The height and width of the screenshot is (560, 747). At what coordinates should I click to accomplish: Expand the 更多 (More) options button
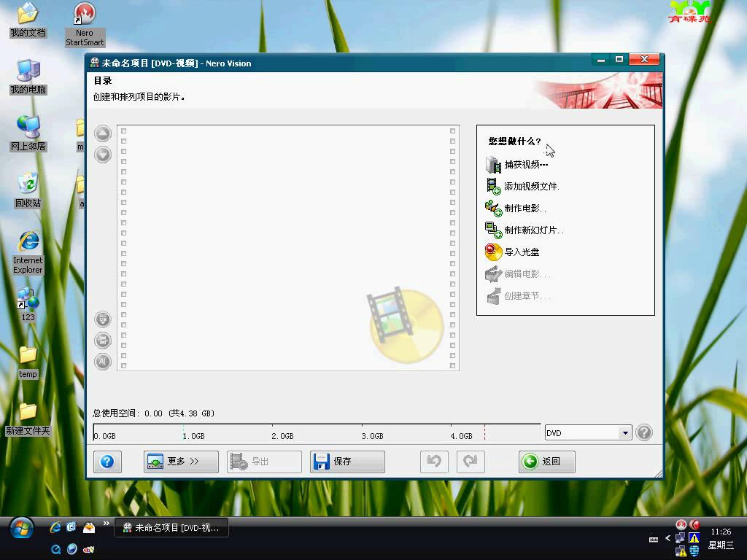[x=181, y=462]
